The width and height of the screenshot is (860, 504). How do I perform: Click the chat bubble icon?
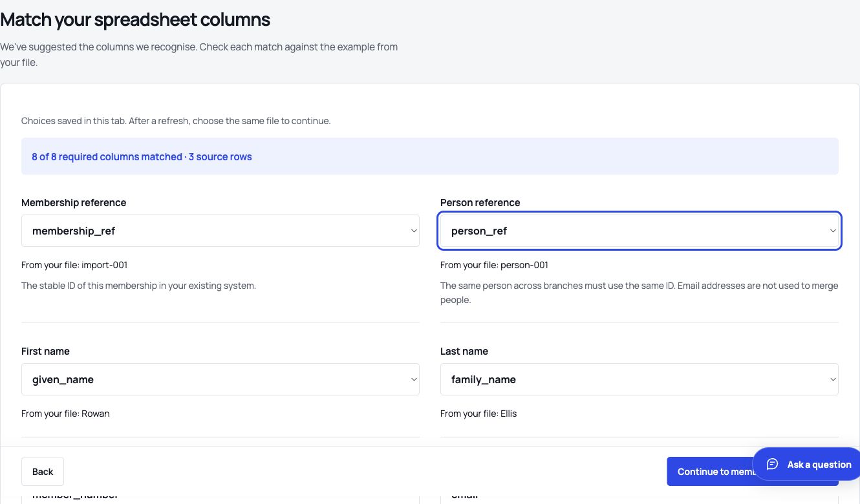tap(772, 464)
